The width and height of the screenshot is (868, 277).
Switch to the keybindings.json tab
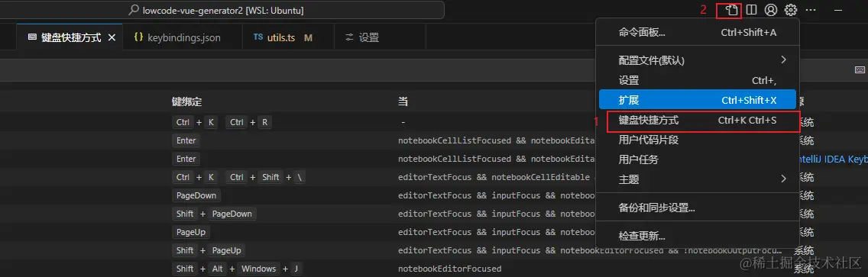[x=177, y=37]
